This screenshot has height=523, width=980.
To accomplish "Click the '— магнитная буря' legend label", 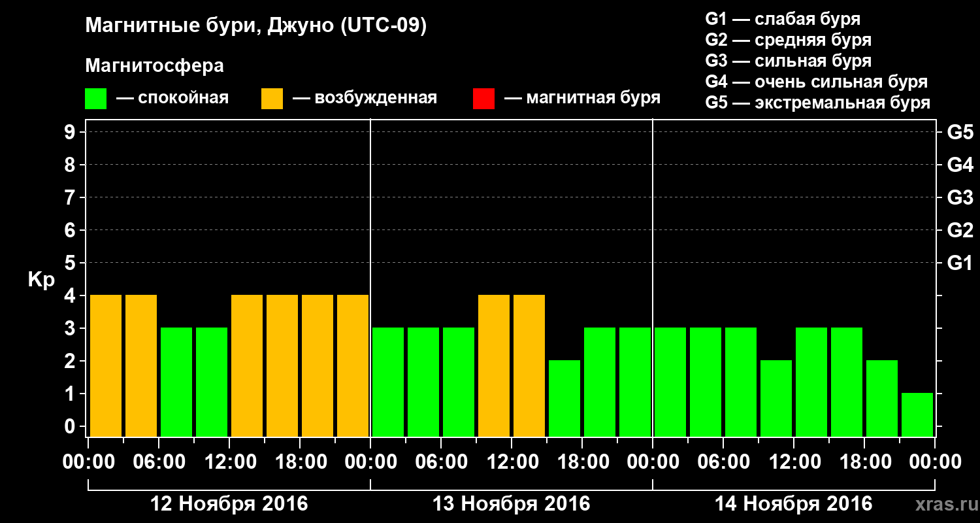I will pyautogui.click(x=583, y=99).
